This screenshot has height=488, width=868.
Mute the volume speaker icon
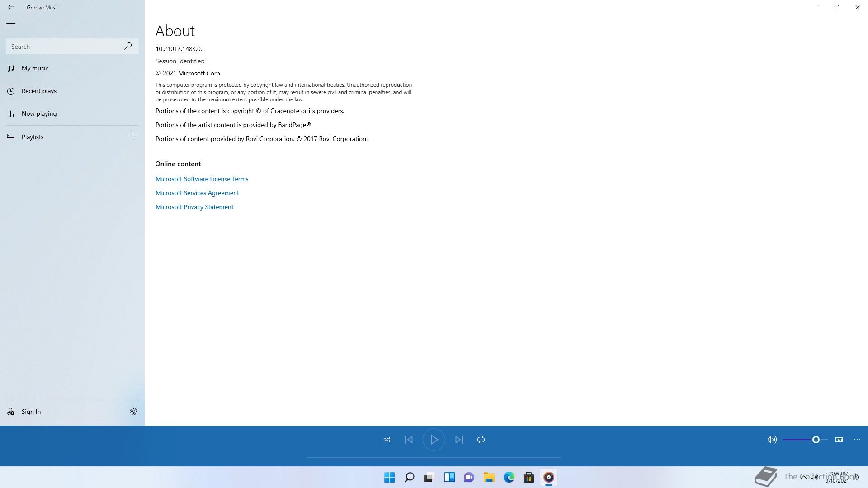pos(772,440)
